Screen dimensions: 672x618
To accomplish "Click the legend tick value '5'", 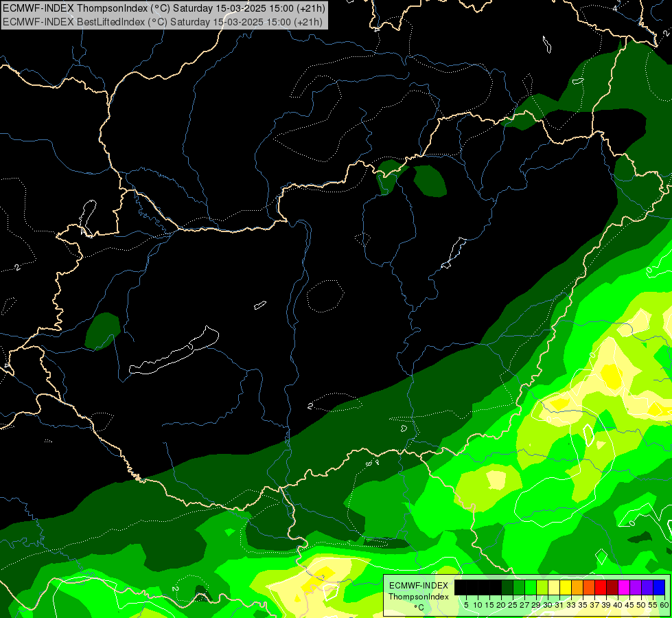I will pyautogui.click(x=466, y=605).
